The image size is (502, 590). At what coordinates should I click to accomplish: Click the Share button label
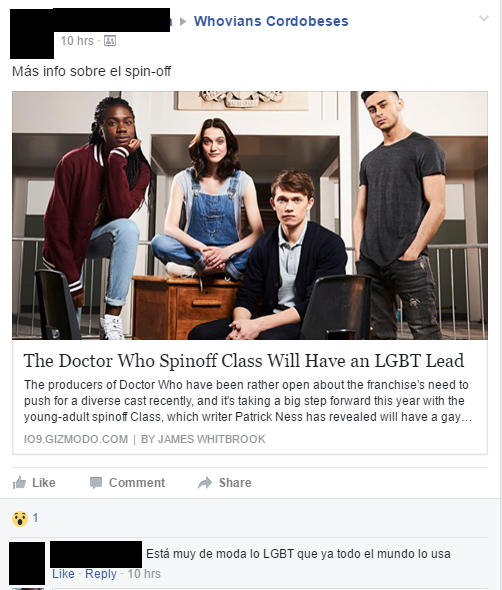pos(235,482)
